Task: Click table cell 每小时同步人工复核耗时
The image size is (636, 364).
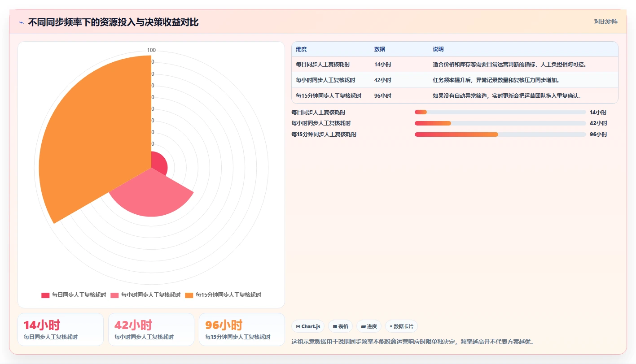Action: tap(325, 80)
